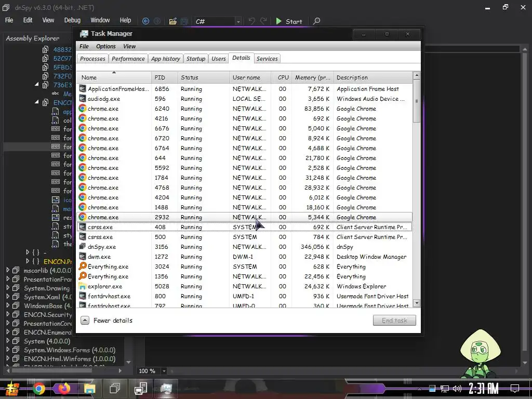Collapse the 736E3 assembly node
The width and height of the screenshot is (532, 399).
click(x=37, y=85)
